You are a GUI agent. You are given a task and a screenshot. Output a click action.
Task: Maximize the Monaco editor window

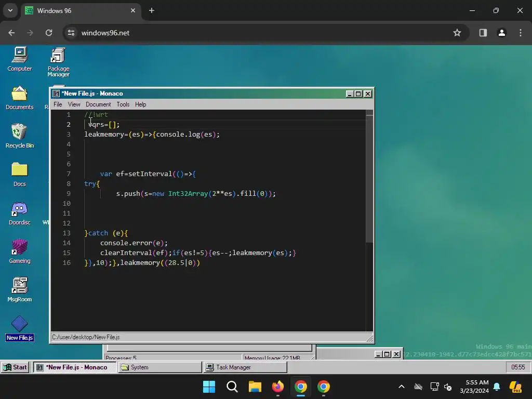358,94
